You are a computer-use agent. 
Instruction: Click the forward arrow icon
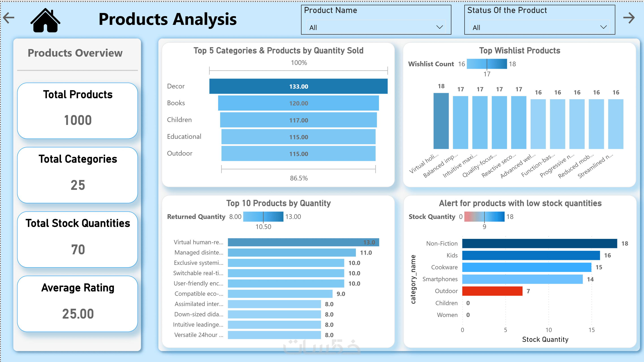pyautogui.click(x=629, y=18)
